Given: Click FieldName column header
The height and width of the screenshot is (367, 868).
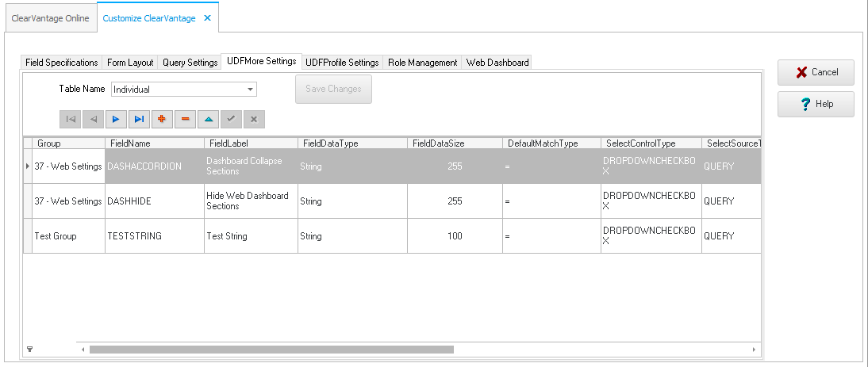Looking at the screenshot, I should click(155, 143).
